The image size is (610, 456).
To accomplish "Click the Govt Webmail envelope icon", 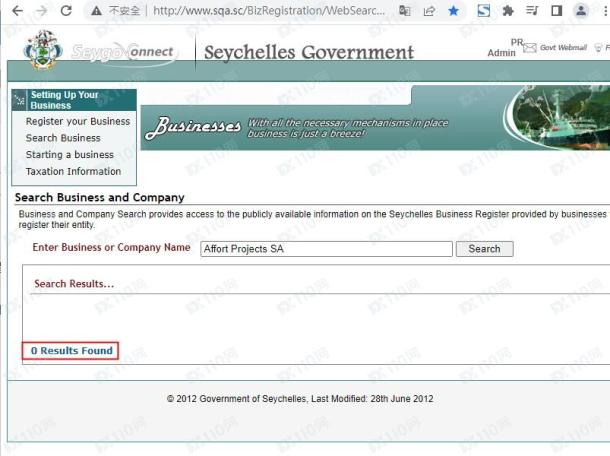I will tap(529, 48).
